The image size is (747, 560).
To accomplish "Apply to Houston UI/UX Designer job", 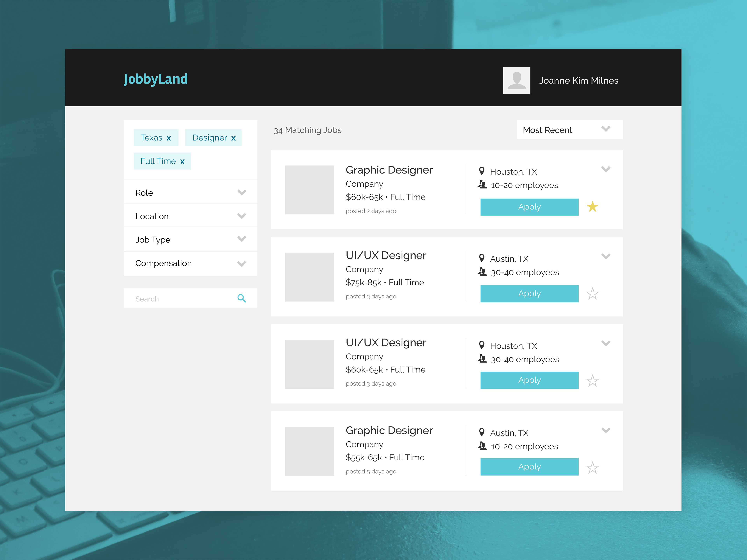I will [529, 380].
